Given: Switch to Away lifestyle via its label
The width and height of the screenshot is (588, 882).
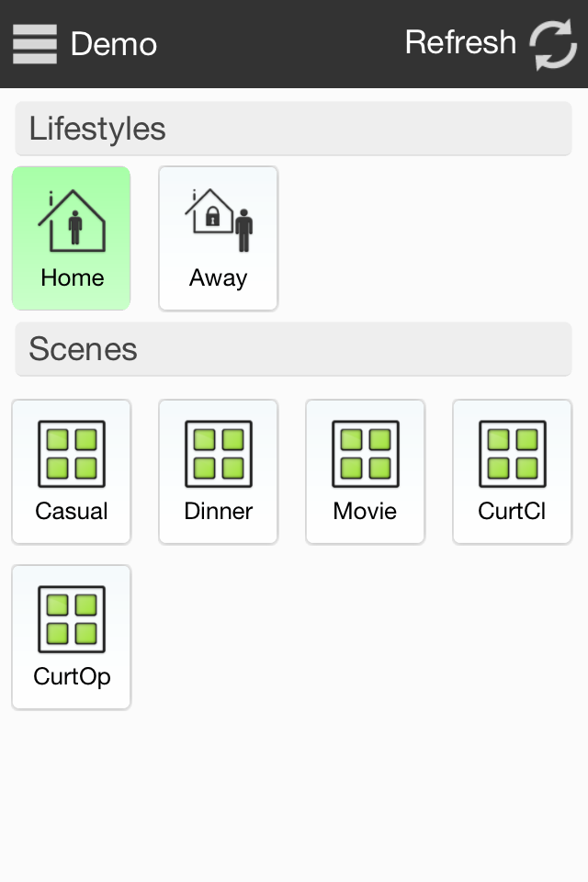Looking at the screenshot, I should tap(219, 277).
